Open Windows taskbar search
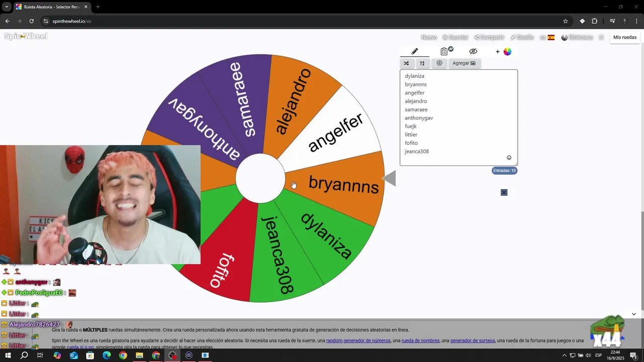 [x=24, y=355]
